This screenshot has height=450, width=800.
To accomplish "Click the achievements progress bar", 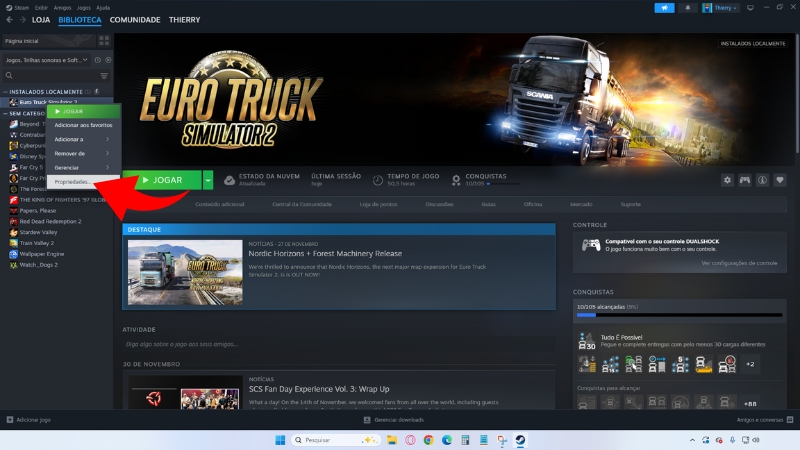I will tap(680, 315).
